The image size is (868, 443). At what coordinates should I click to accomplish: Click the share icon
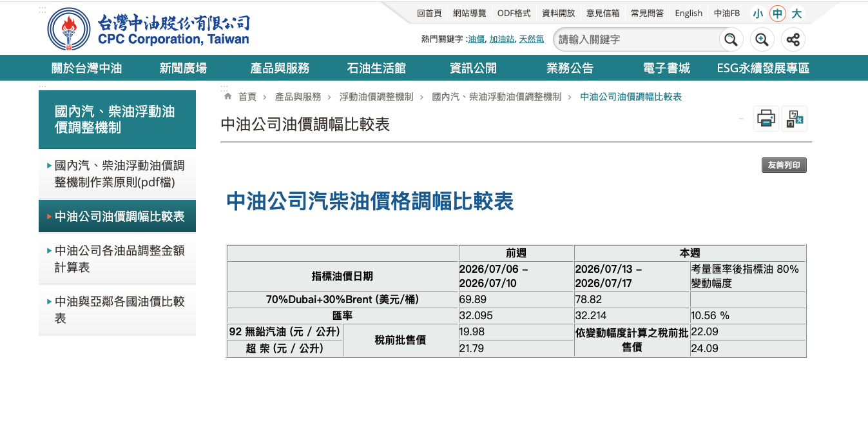tap(793, 40)
